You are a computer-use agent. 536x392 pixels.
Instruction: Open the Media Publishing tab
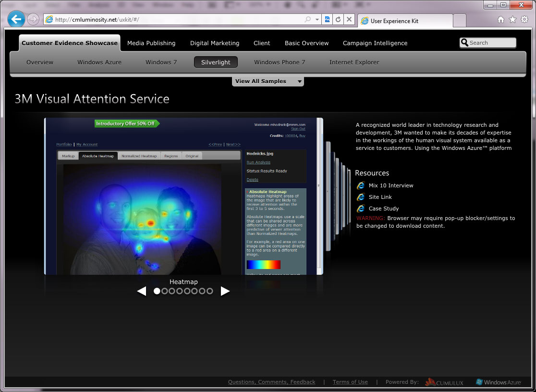pos(151,43)
